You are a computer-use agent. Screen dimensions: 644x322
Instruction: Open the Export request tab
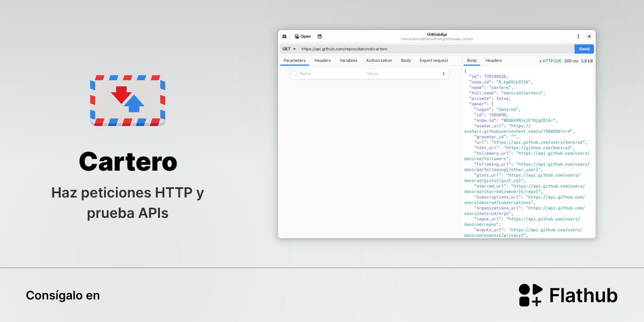[434, 61]
